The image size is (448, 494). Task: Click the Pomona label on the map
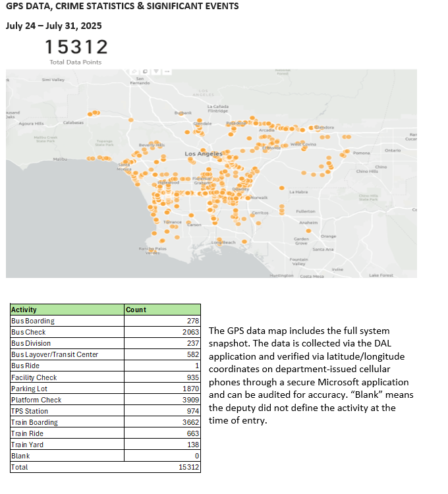(x=362, y=153)
